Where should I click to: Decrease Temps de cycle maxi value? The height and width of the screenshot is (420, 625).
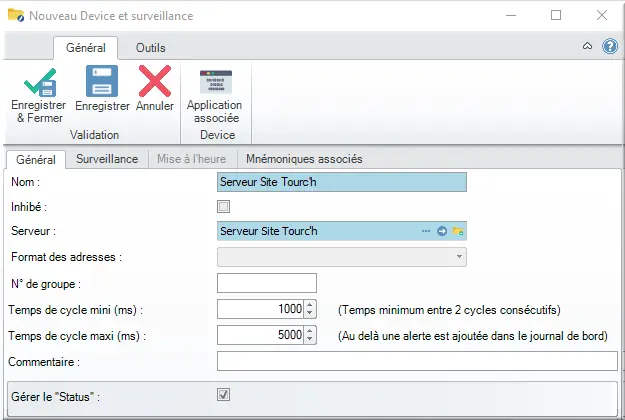(x=310, y=340)
